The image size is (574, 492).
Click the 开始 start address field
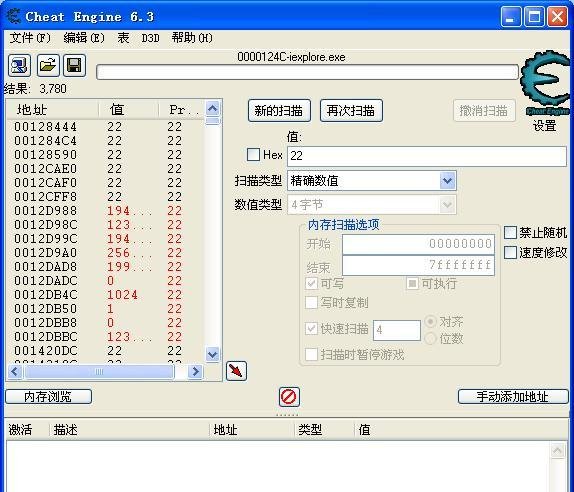coord(418,244)
